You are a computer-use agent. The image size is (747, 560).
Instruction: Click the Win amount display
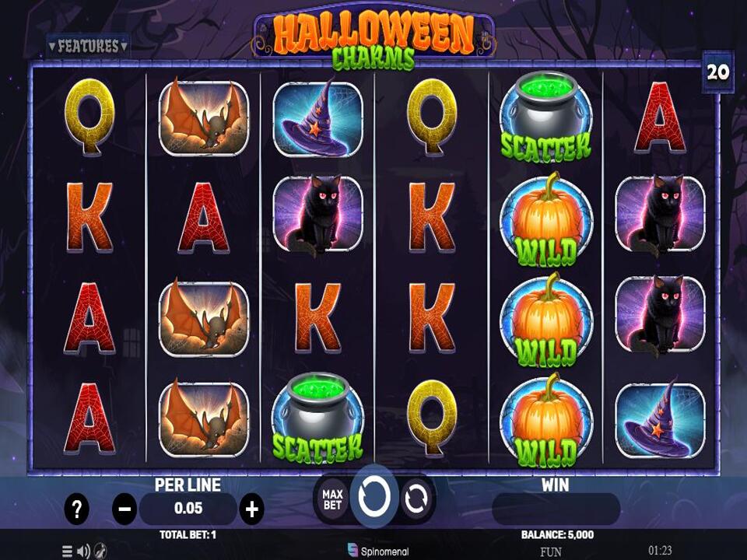(x=556, y=509)
